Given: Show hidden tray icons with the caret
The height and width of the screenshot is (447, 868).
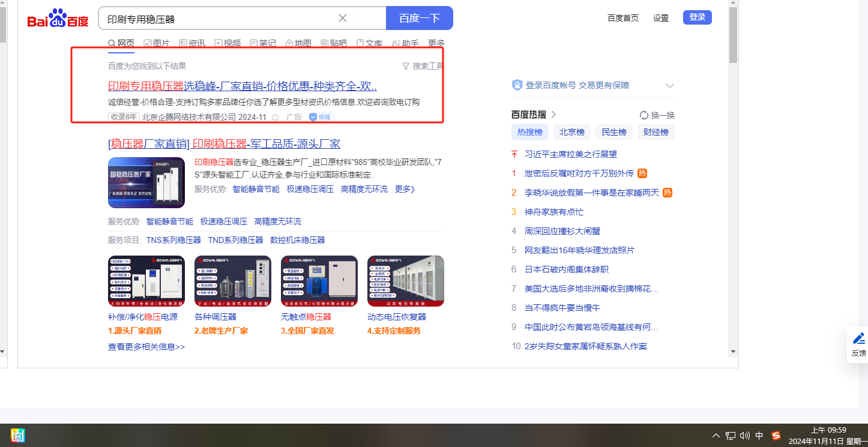Looking at the screenshot, I should coord(716,436).
